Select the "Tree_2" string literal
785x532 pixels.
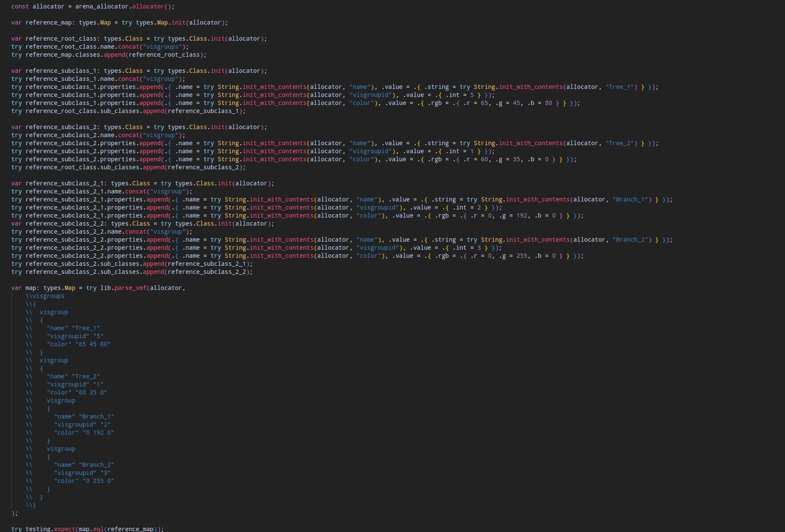coord(620,143)
